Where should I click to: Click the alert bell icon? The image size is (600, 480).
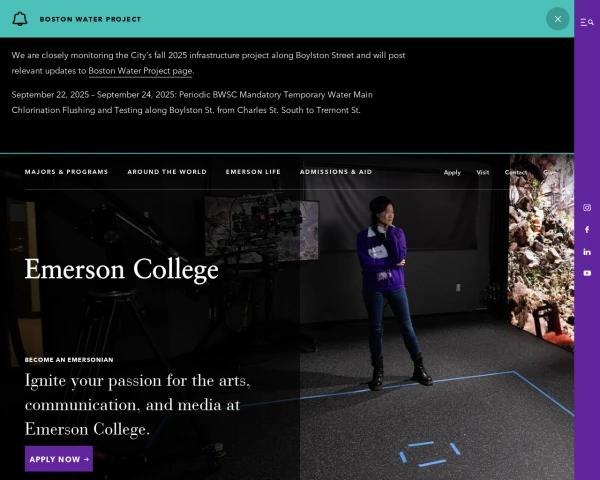[20, 19]
